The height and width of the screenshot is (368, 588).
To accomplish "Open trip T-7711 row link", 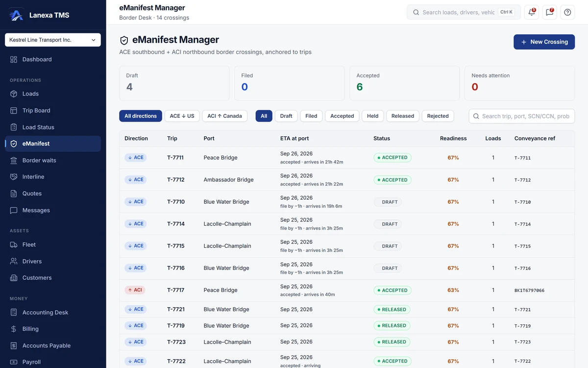I will 175,158.
